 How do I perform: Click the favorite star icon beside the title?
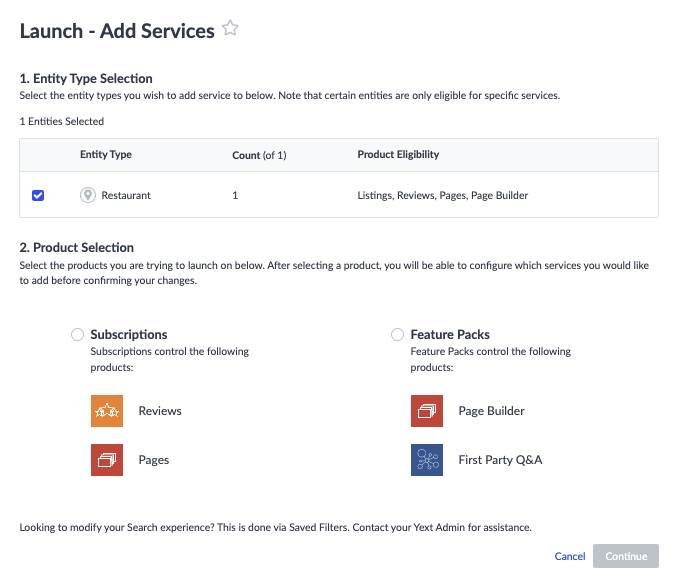(230, 29)
